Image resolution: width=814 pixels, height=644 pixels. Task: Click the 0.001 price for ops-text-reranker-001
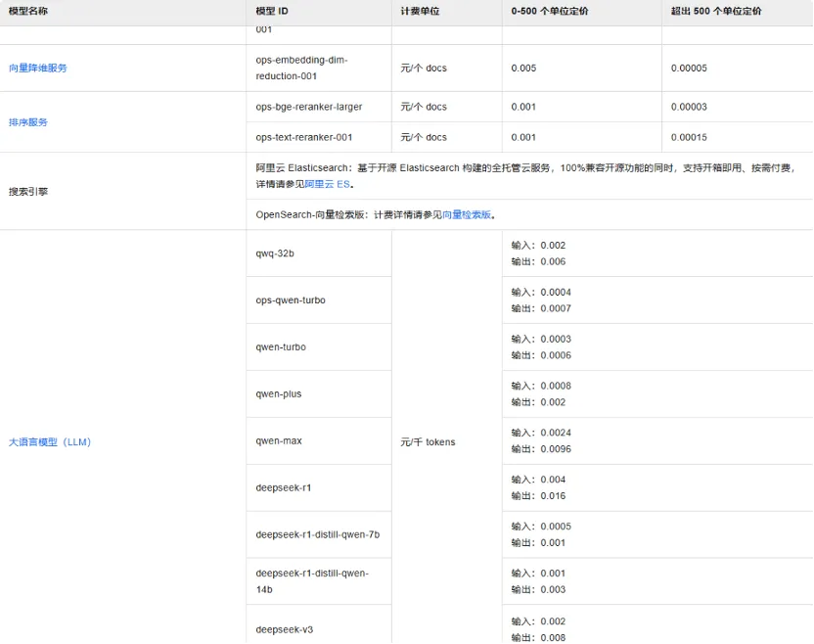523,138
